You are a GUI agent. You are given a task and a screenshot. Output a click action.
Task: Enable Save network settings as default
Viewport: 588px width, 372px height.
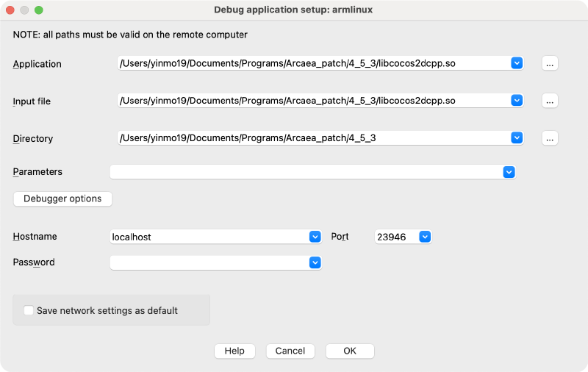tap(29, 310)
